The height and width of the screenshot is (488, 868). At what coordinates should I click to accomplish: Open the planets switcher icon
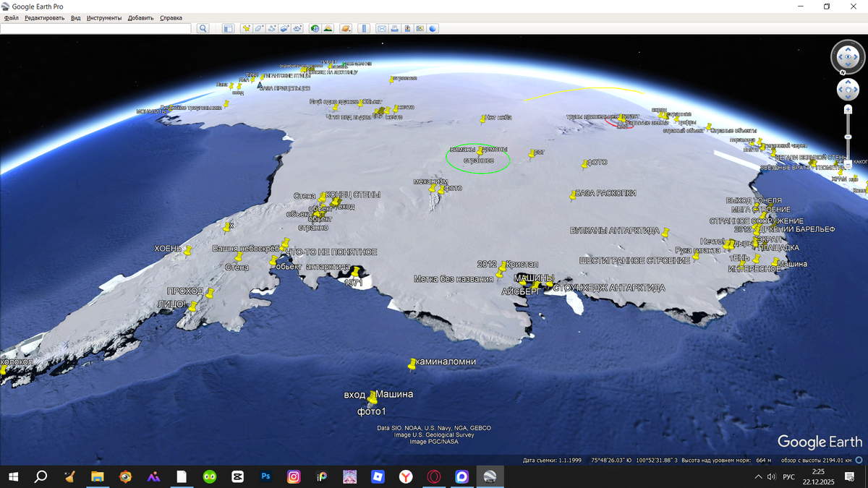pyautogui.click(x=346, y=29)
